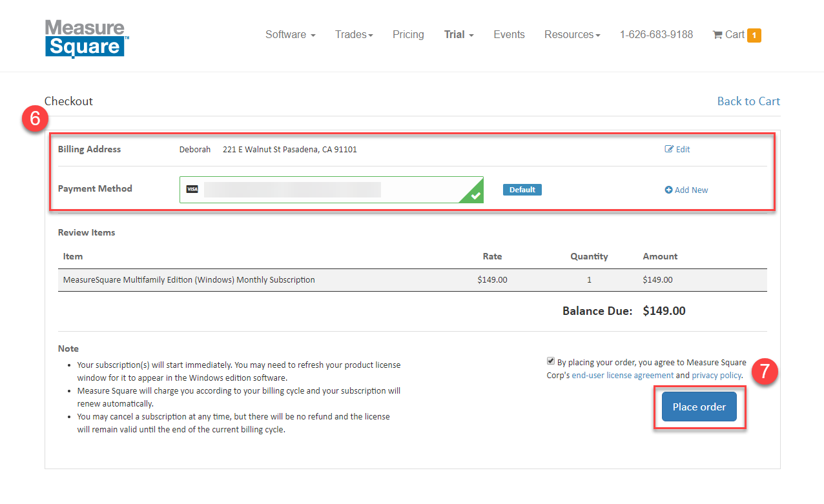Expand the Trades dropdown menu
824x504 pixels.
(x=354, y=35)
